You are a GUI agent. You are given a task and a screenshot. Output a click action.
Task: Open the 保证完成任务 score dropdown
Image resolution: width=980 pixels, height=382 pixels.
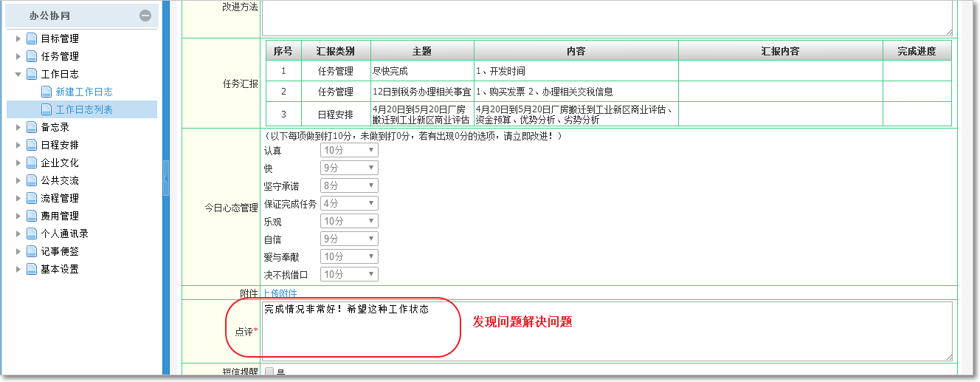pyautogui.click(x=349, y=204)
